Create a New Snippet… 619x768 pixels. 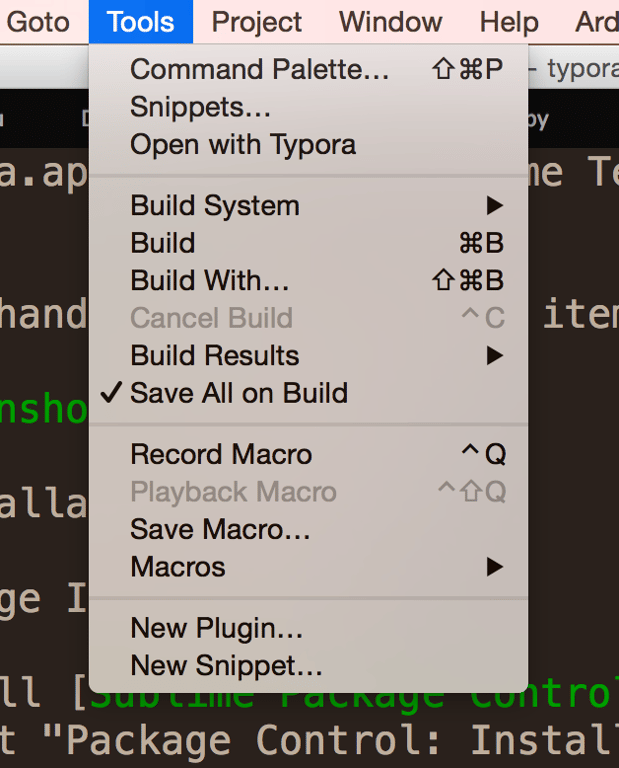(x=226, y=666)
